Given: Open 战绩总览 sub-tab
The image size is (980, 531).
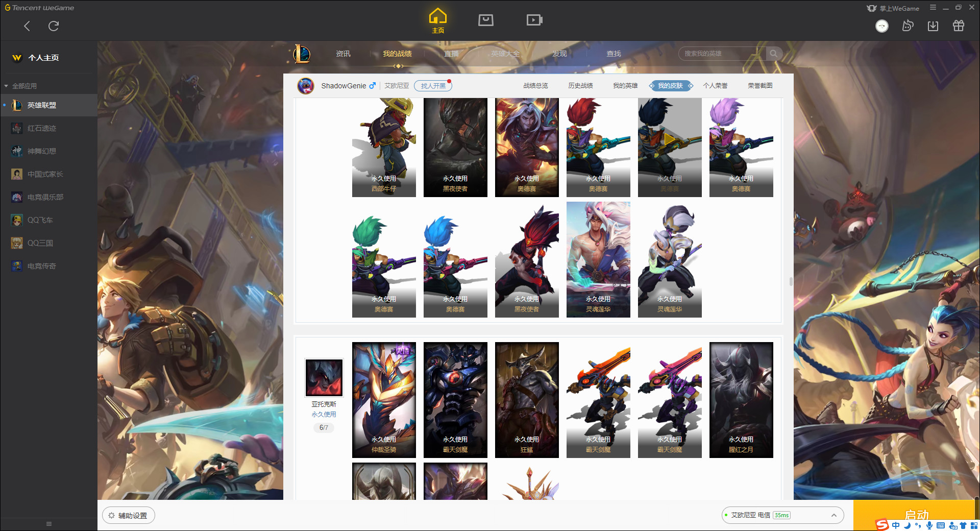Looking at the screenshot, I should pos(535,86).
